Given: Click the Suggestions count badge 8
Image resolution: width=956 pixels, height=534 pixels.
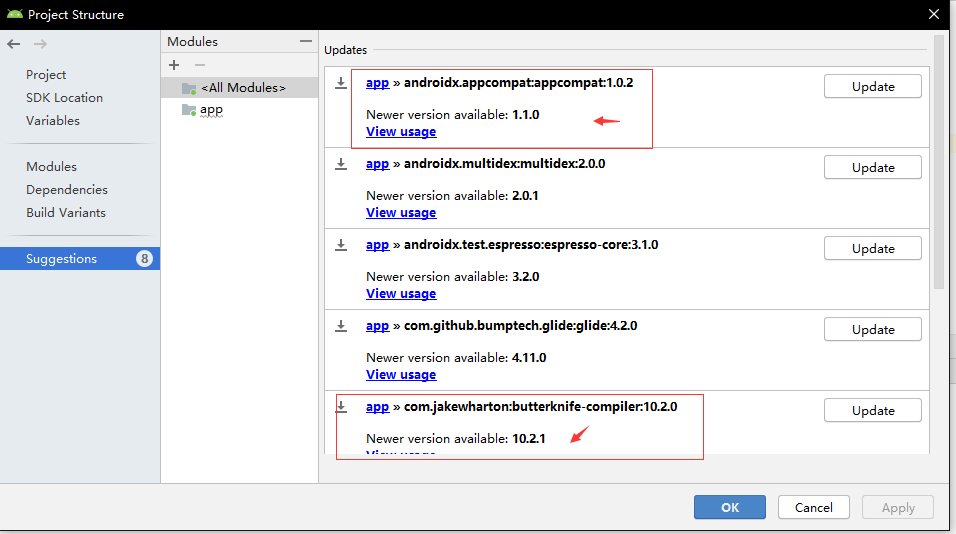Looking at the screenshot, I should pos(144,258).
